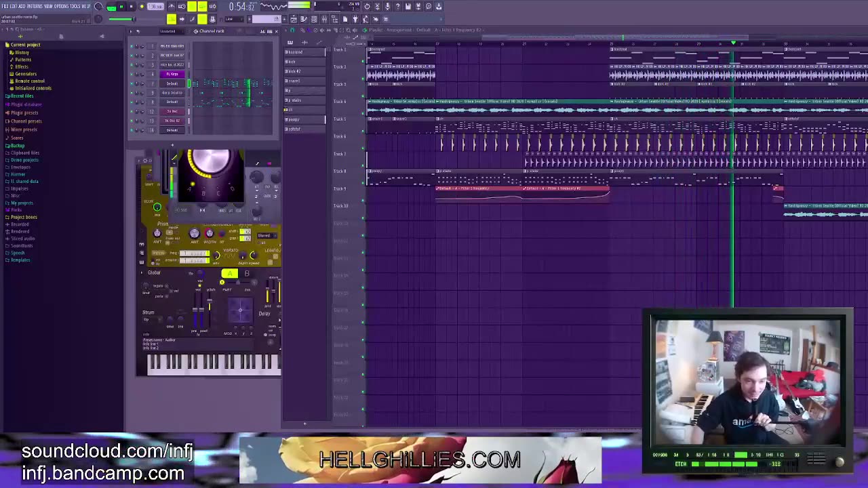868x488 pixels.
Task: Expand the Recent files folder
Action: click(x=20, y=96)
